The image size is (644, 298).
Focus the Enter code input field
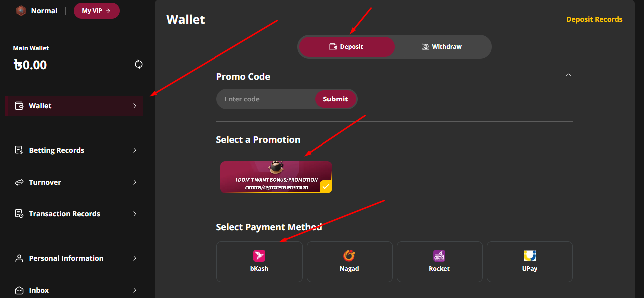click(x=266, y=99)
